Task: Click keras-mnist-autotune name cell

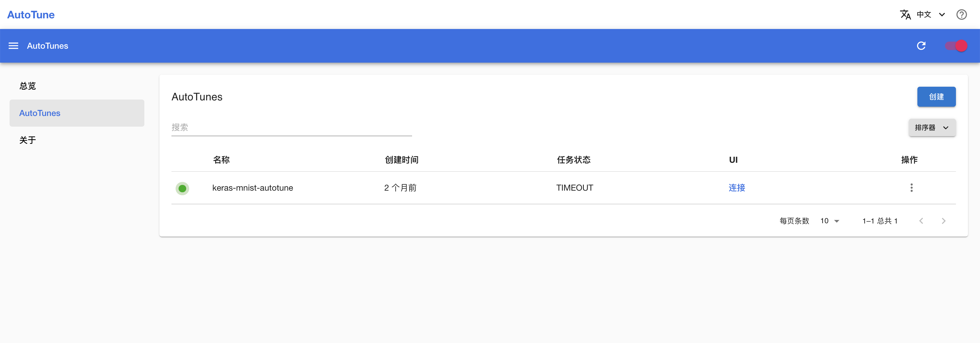Action: click(253, 188)
